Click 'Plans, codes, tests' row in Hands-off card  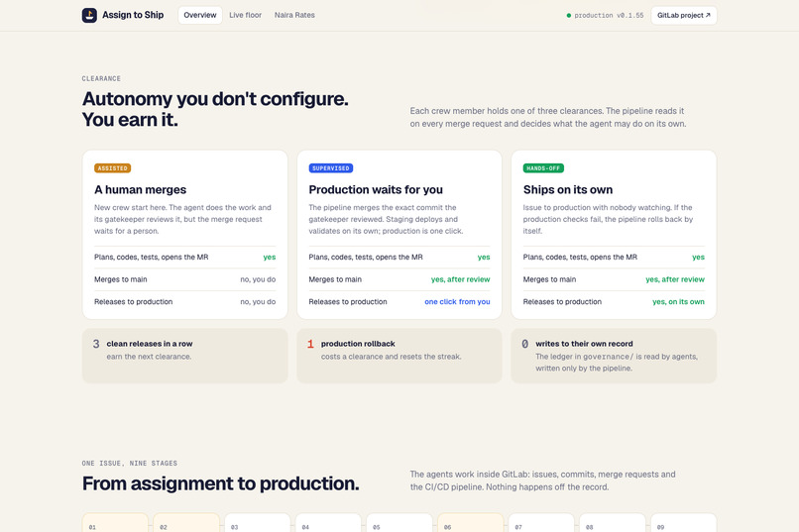(614, 258)
